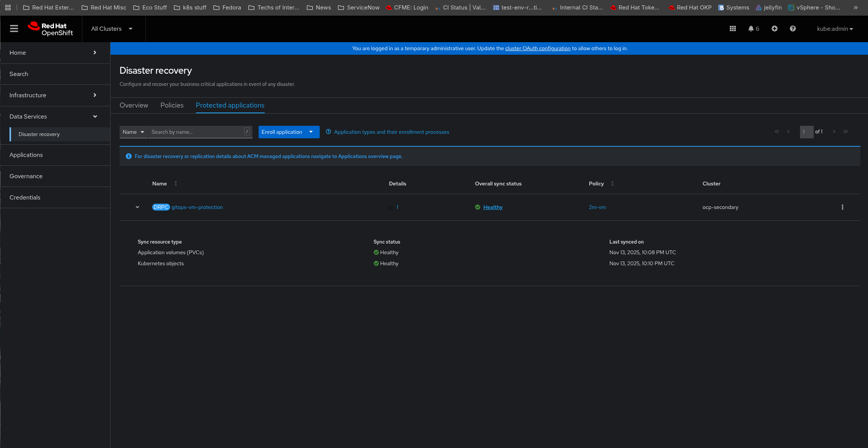868x448 pixels.
Task: Switch to the Policies tab
Action: pos(172,105)
